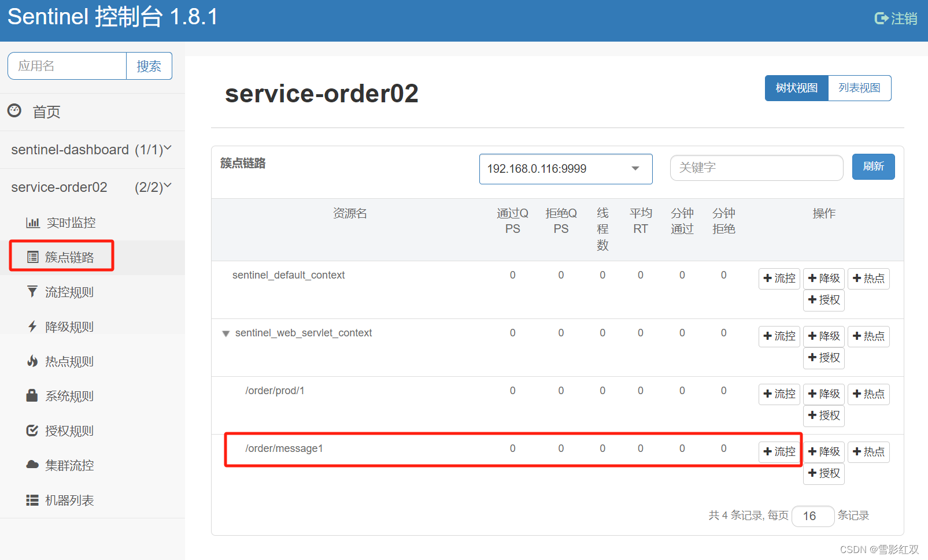Screen dimensions: 928x560
Task: Click the dashboard gauge icon beside 首页
Action: tap(14, 110)
